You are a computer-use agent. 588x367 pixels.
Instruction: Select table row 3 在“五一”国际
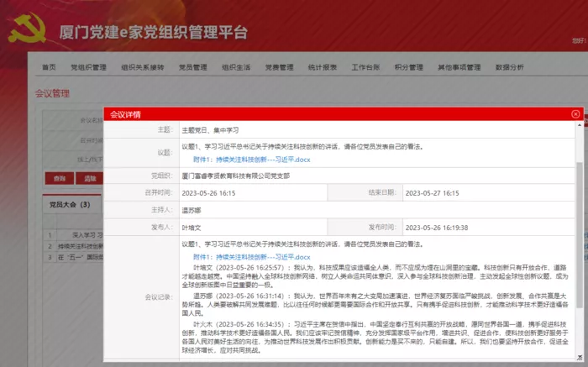click(73, 258)
